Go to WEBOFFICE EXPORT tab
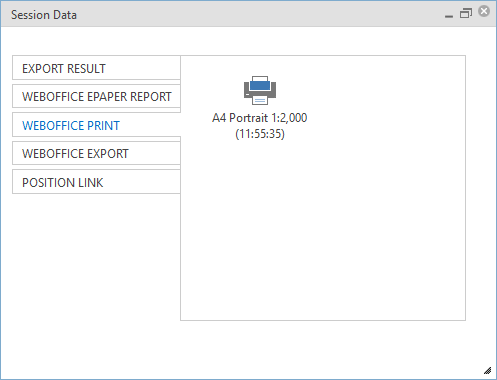 [96, 153]
